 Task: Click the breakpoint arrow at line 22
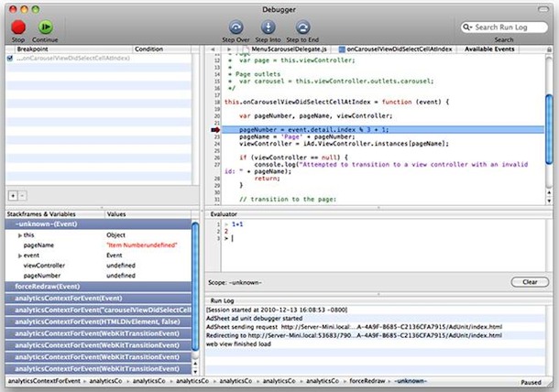(x=215, y=130)
